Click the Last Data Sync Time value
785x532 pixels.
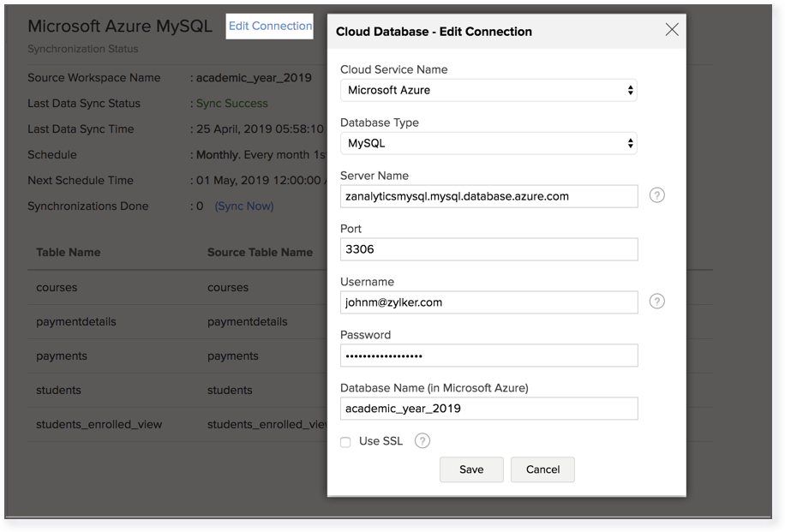(260, 129)
